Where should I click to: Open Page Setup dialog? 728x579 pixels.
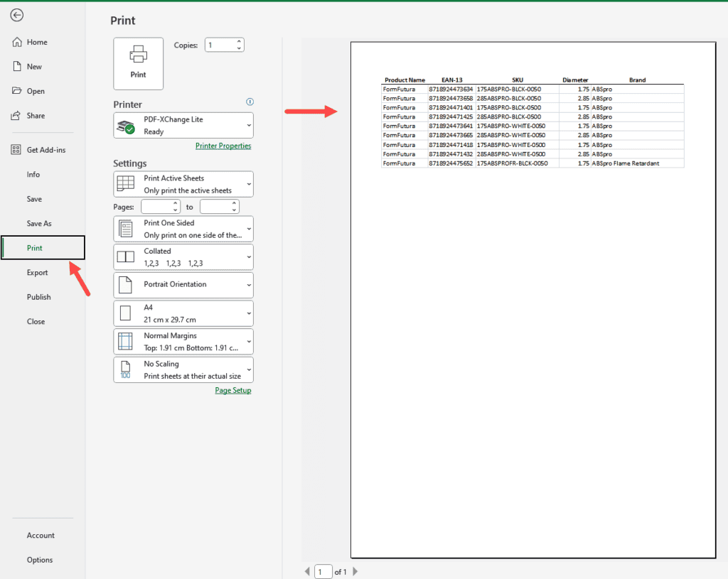pyautogui.click(x=232, y=390)
